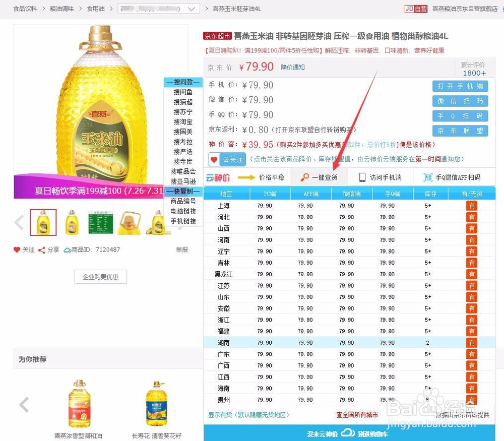Select bottle cap close-up thumbnail
The image size is (504, 441).
click(x=129, y=222)
